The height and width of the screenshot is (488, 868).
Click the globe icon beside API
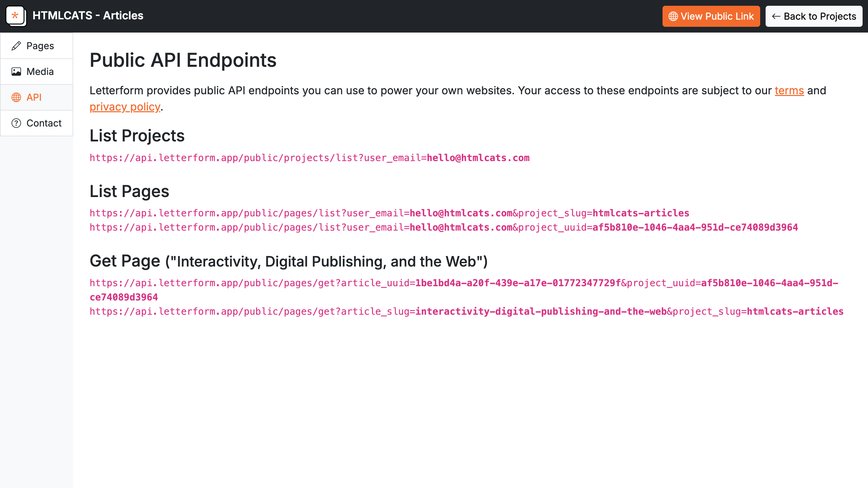point(16,97)
